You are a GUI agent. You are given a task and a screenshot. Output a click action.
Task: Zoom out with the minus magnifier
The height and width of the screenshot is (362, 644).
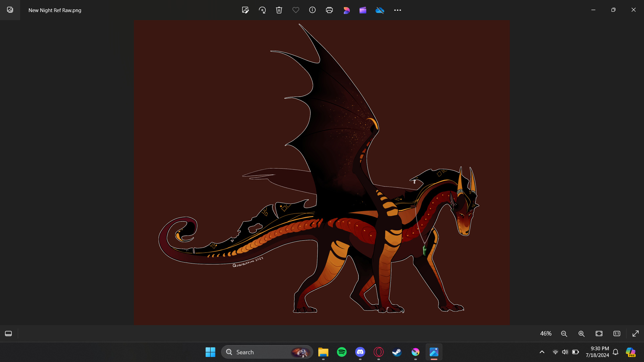click(x=564, y=334)
